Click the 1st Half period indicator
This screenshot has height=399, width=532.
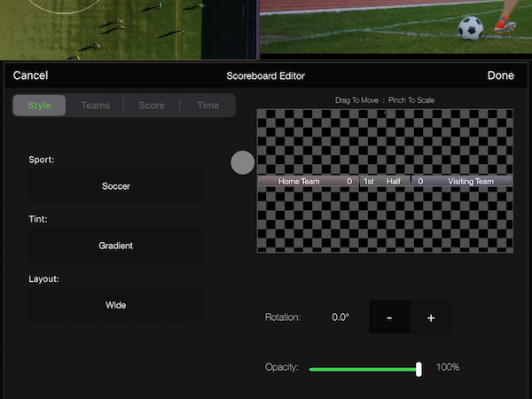[x=382, y=181]
